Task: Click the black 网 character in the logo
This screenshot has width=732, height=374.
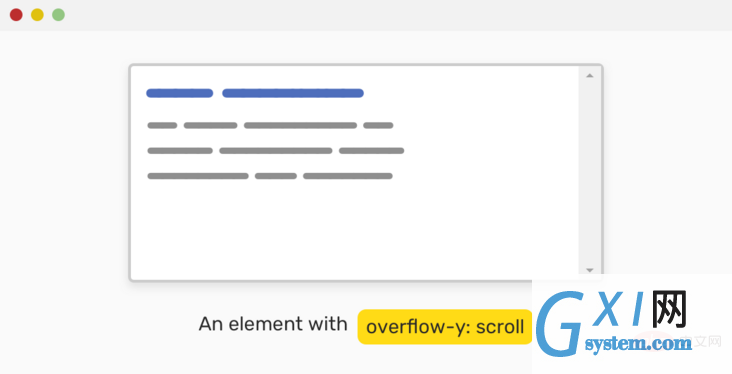Action: tap(669, 309)
